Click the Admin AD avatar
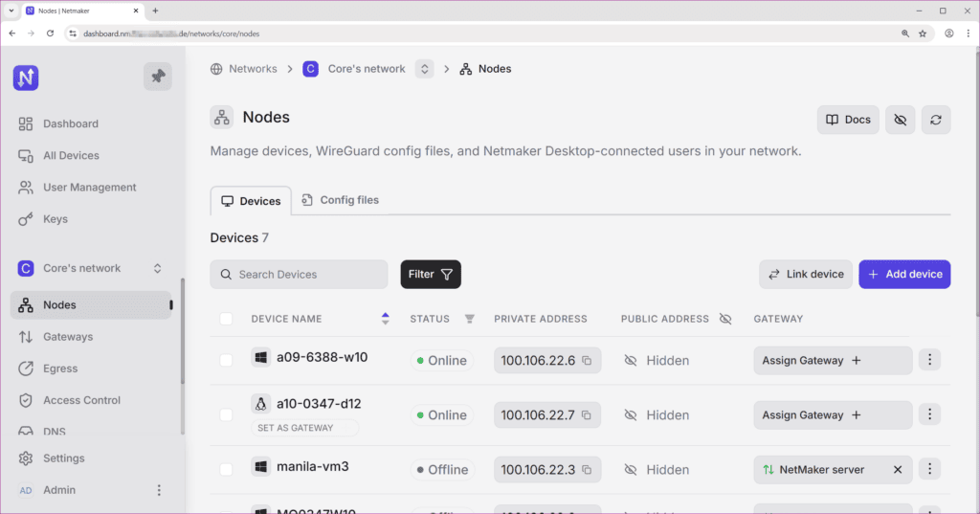 pos(26,490)
